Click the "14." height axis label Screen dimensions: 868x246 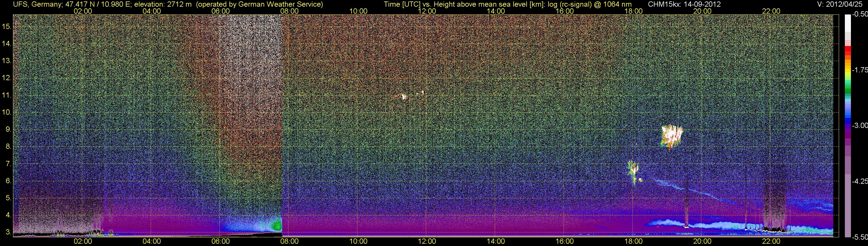pyautogui.click(x=7, y=44)
